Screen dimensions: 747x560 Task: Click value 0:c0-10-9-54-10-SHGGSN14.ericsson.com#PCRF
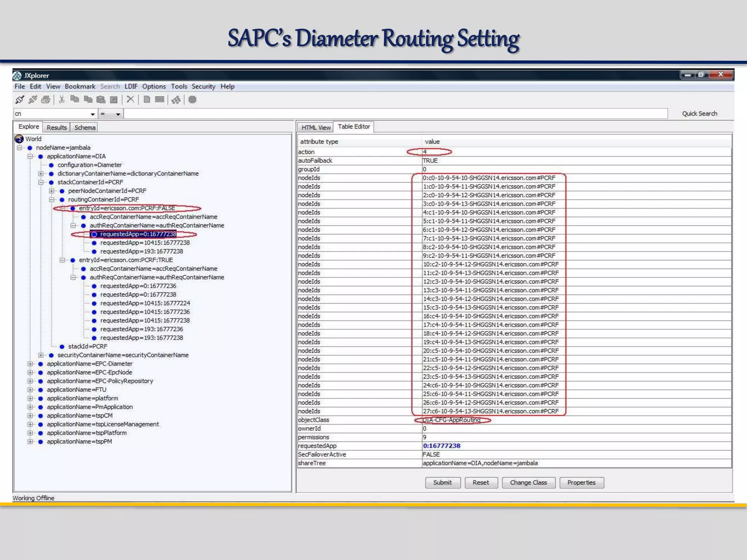coord(489,178)
